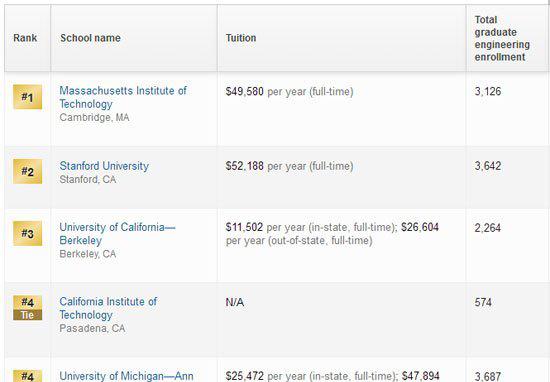Sort by Total graduate engineering enrollment header
This screenshot has width=550, height=382.
click(x=502, y=38)
